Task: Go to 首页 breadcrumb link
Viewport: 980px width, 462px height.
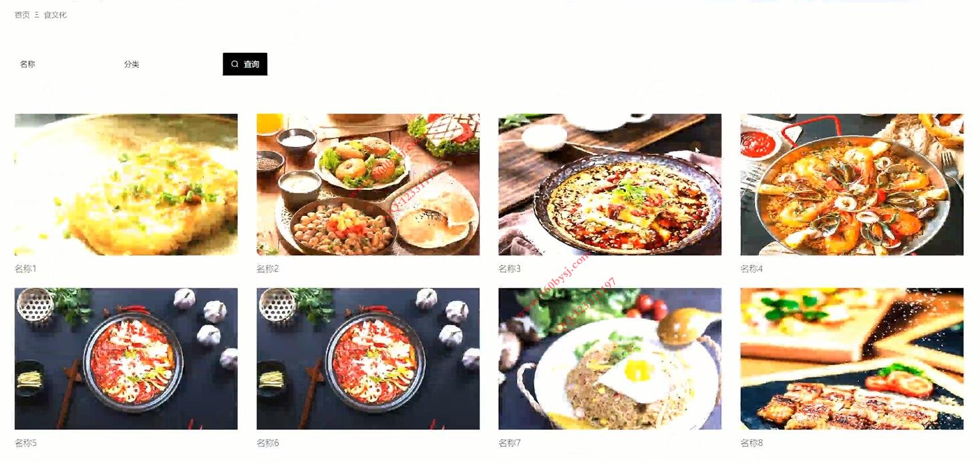Action: (22, 15)
